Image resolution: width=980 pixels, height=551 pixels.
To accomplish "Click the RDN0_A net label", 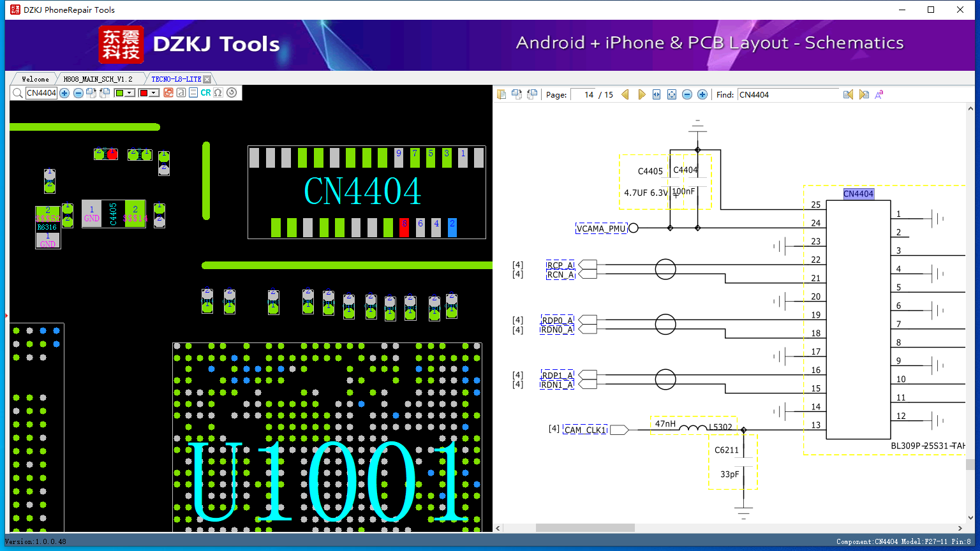I will 557,330.
